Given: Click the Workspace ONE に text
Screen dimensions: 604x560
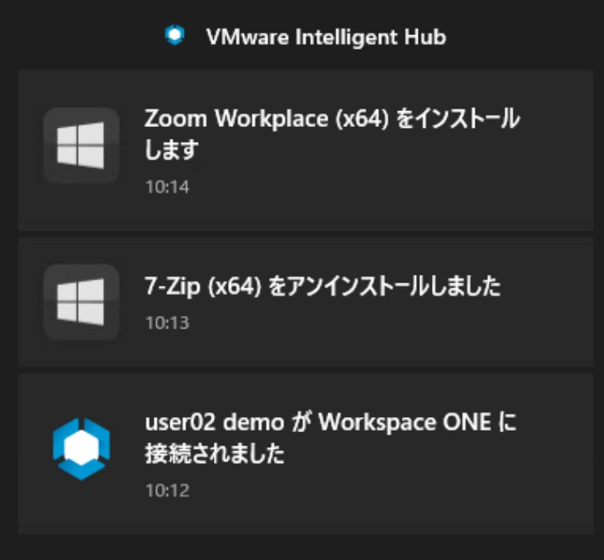Looking at the screenshot, I should click(417, 422).
